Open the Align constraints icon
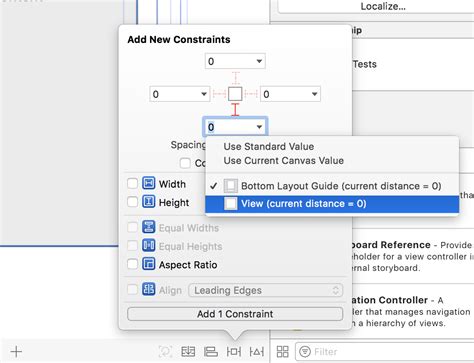Screen dimensions: 474x363 click(x=211, y=351)
